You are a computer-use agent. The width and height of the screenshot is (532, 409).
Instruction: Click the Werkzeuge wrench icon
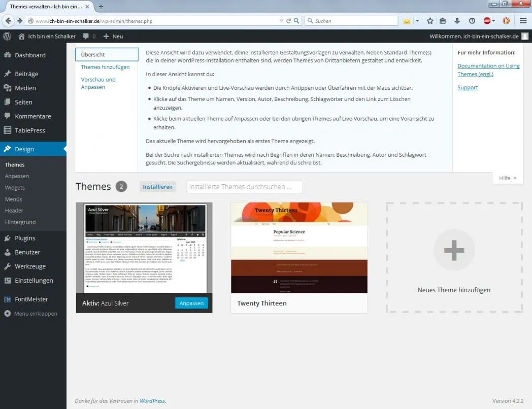click(8, 266)
